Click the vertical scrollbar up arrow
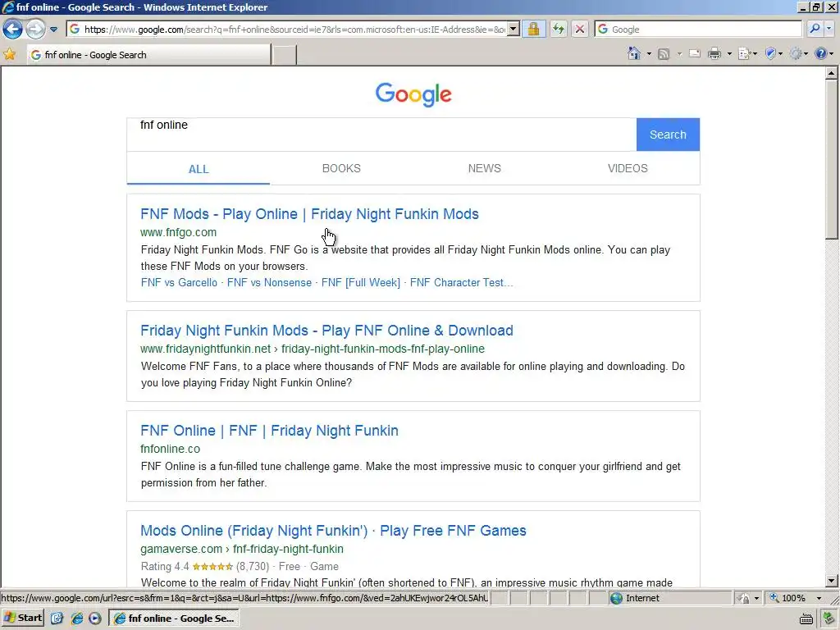840x630 pixels. tap(832, 73)
